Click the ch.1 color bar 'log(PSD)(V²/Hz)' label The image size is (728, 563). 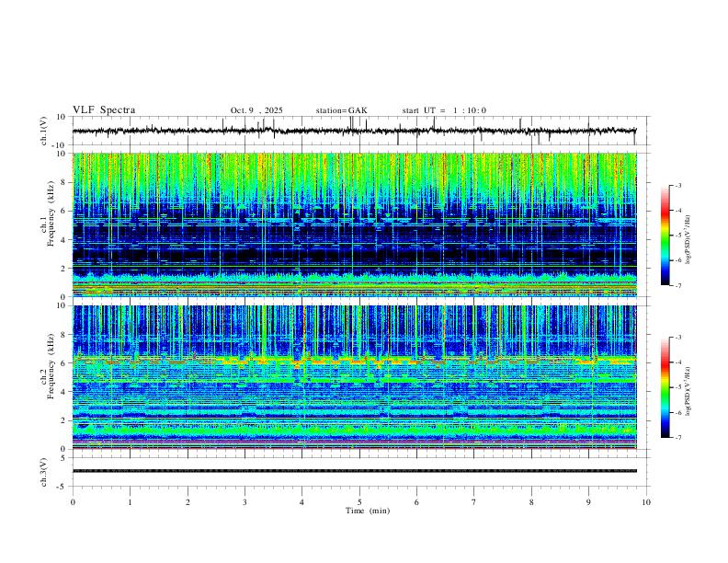tap(688, 239)
